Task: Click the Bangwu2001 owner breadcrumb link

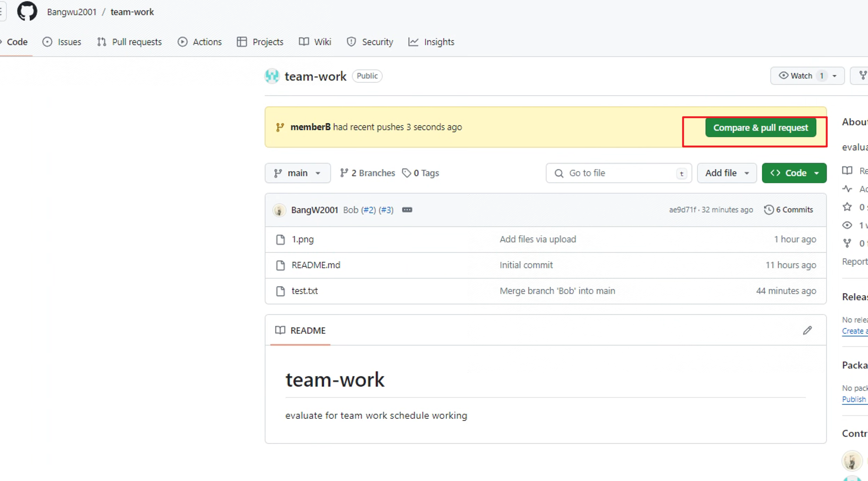Action: click(x=72, y=12)
